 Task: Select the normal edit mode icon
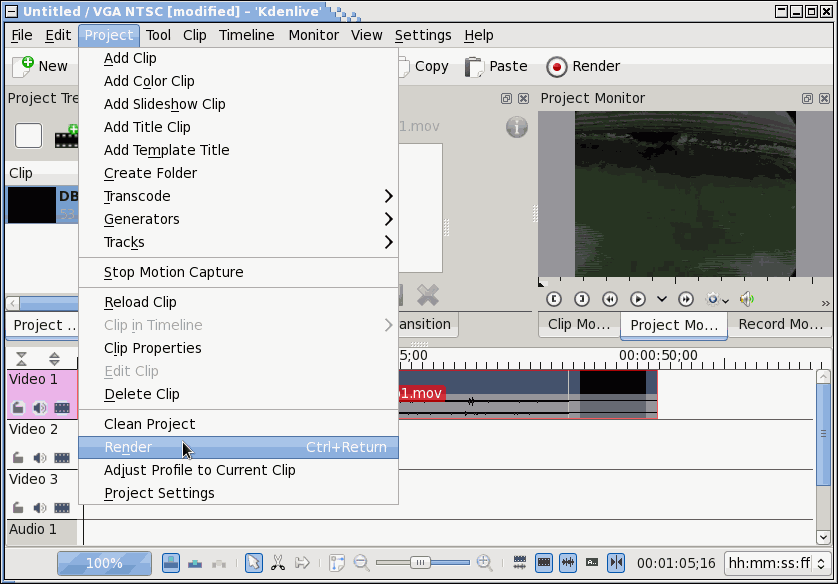(171, 563)
